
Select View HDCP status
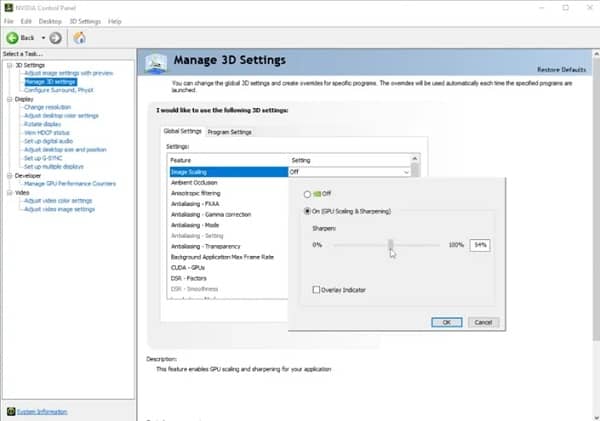pyautogui.click(x=47, y=133)
